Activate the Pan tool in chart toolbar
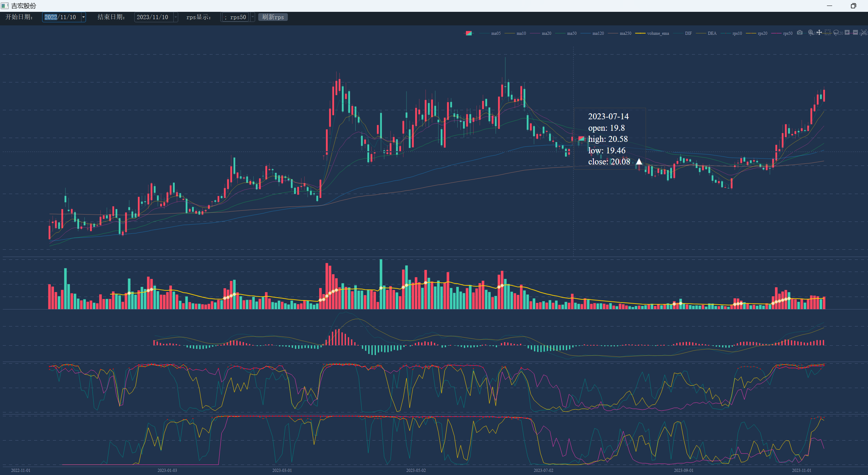868x475 pixels. (819, 33)
